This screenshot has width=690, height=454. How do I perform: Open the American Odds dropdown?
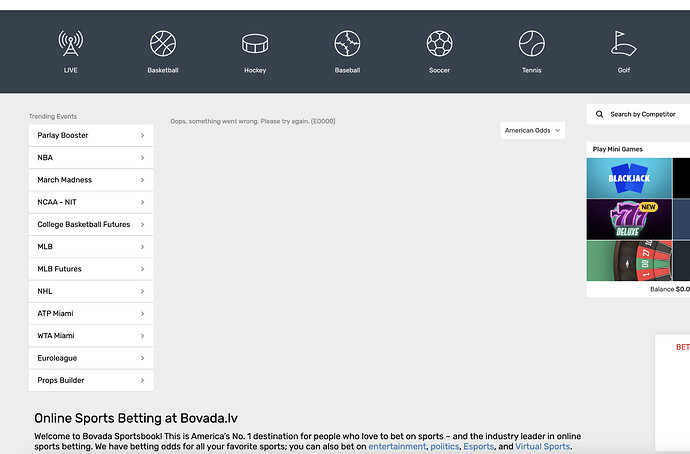[533, 130]
